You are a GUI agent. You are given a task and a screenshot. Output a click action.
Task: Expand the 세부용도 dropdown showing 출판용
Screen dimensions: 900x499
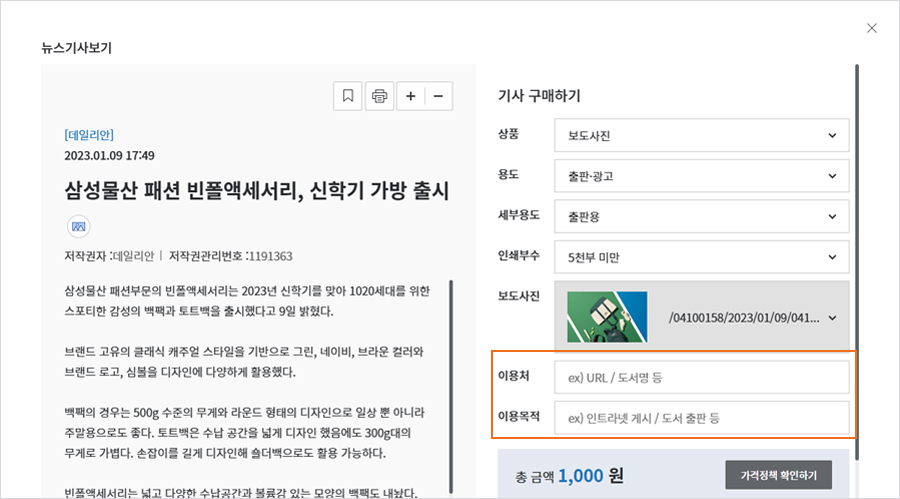coord(701,216)
